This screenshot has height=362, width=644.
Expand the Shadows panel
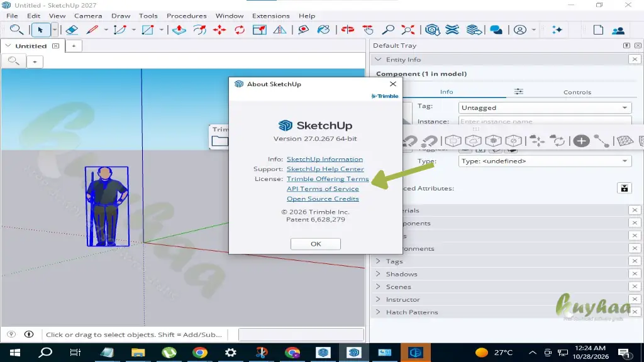pyautogui.click(x=378, y=274)
